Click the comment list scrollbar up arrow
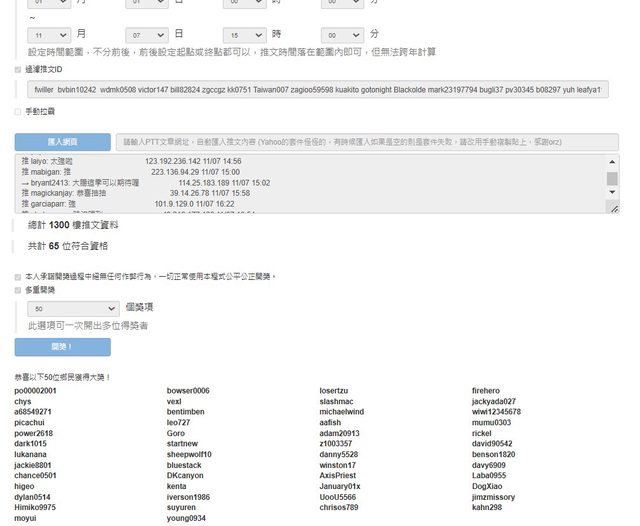 coord(612,161)
